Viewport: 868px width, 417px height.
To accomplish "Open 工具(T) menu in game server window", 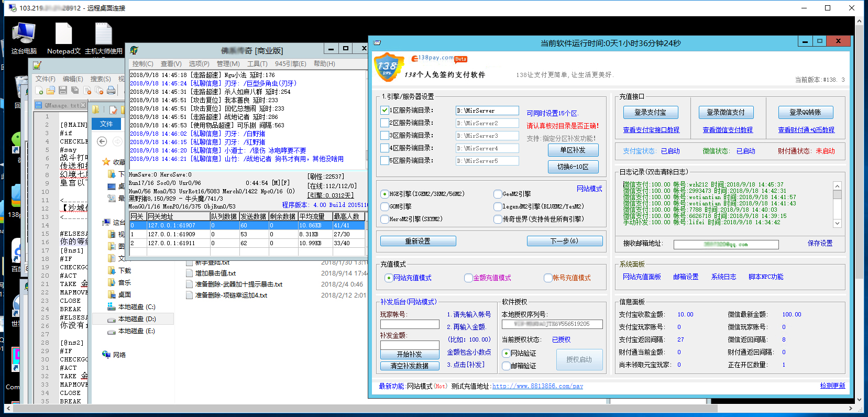I will point(258,63).
